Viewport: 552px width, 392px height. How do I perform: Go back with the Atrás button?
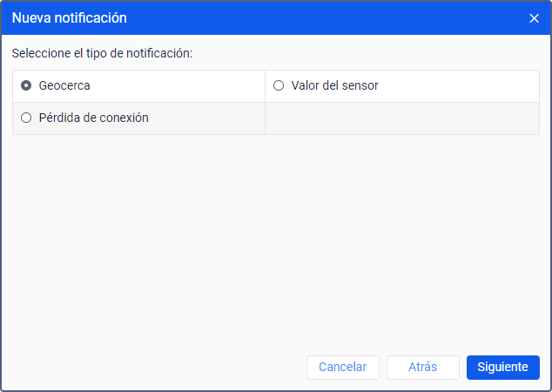tap(422, 368)
